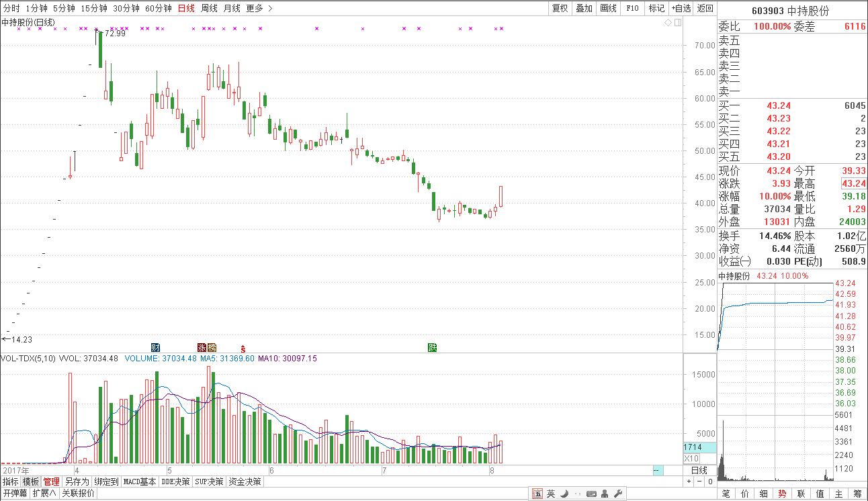
Task: Click stock title 603903 中持股份
Action: (x=792, y=11)
